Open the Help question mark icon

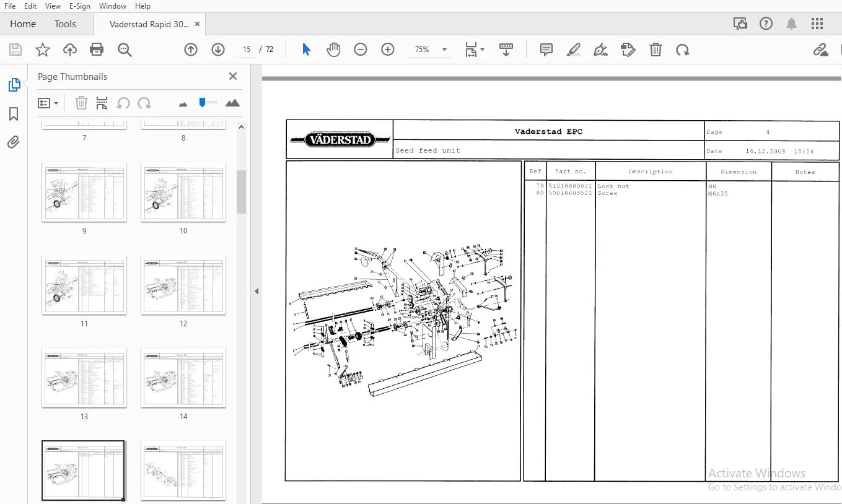[x=766, y=24]
